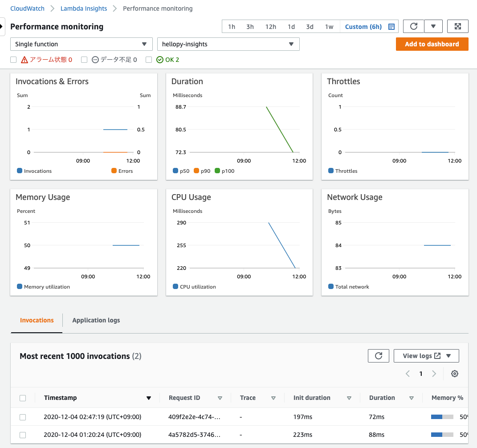The height and width of the screenshot is (448, 477).
Task: Enter full screen view
Action: [458, 26]
